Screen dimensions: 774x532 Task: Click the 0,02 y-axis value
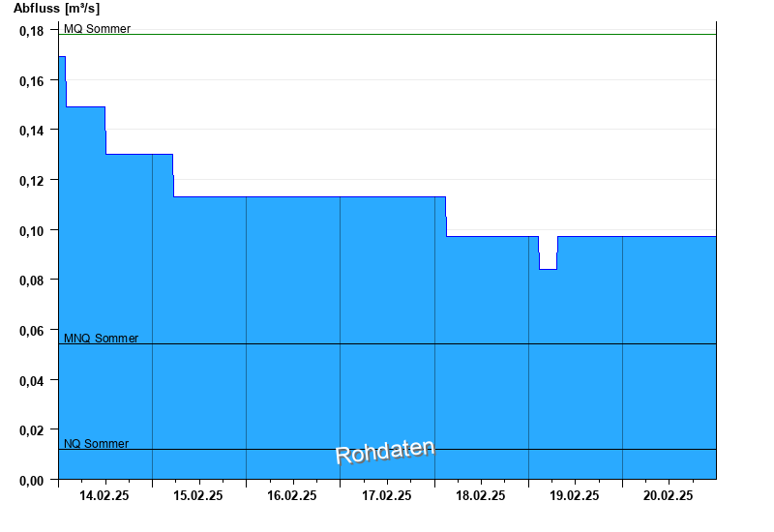pos(32,430)
